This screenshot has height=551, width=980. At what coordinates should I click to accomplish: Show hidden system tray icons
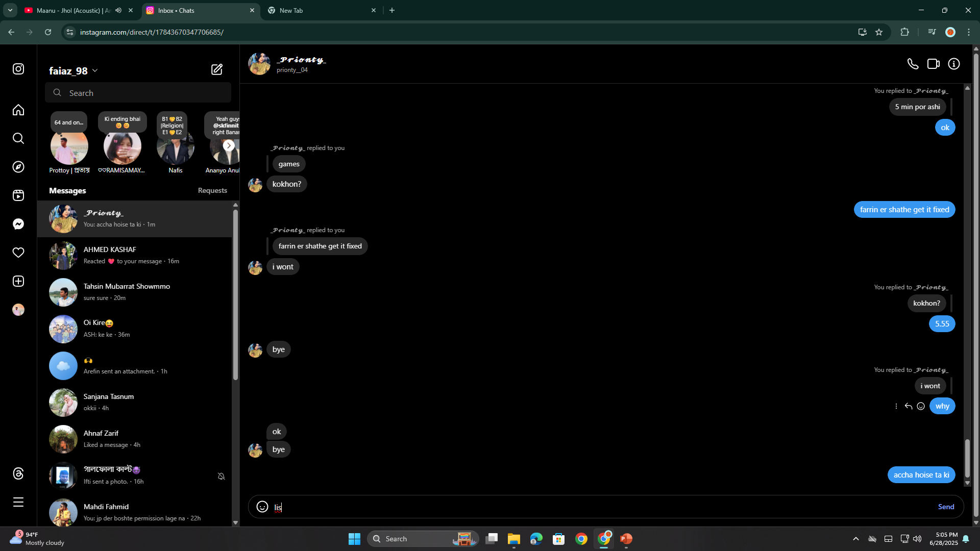coord(856,539)
